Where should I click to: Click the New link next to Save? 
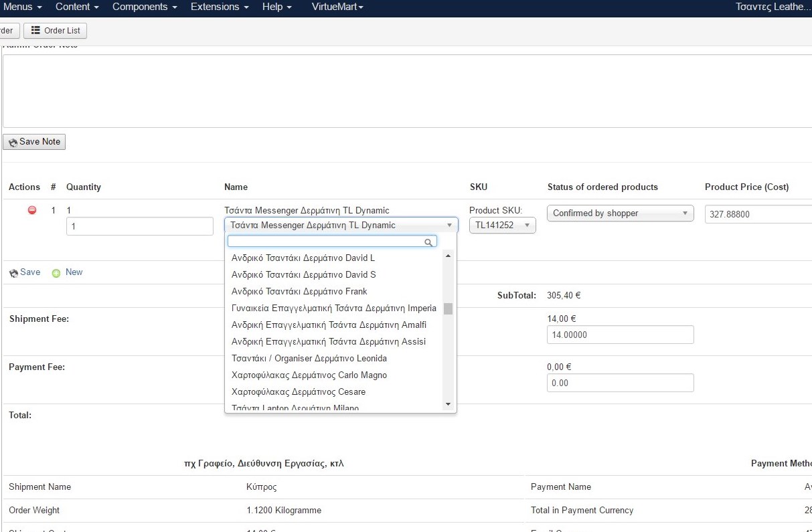[x=74, y=272]
